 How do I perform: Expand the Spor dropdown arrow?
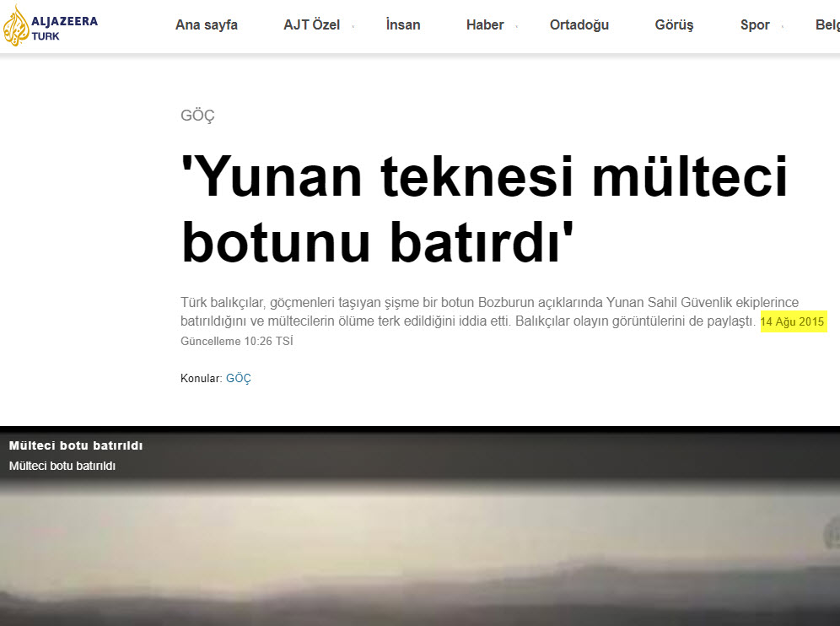tap(782, 26)
